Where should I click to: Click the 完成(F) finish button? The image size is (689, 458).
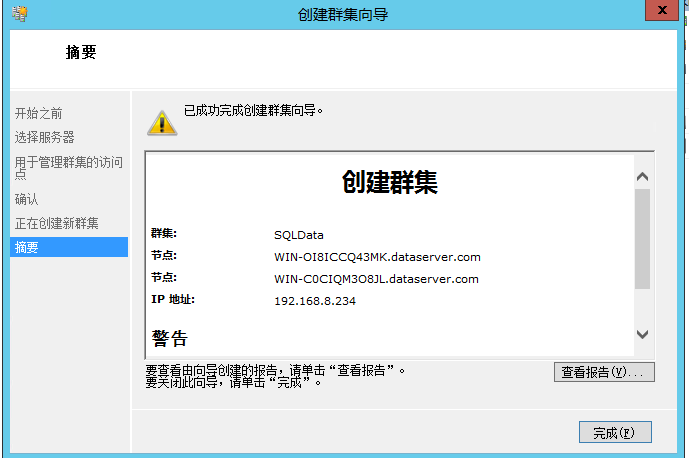click(x=615, y=433)
